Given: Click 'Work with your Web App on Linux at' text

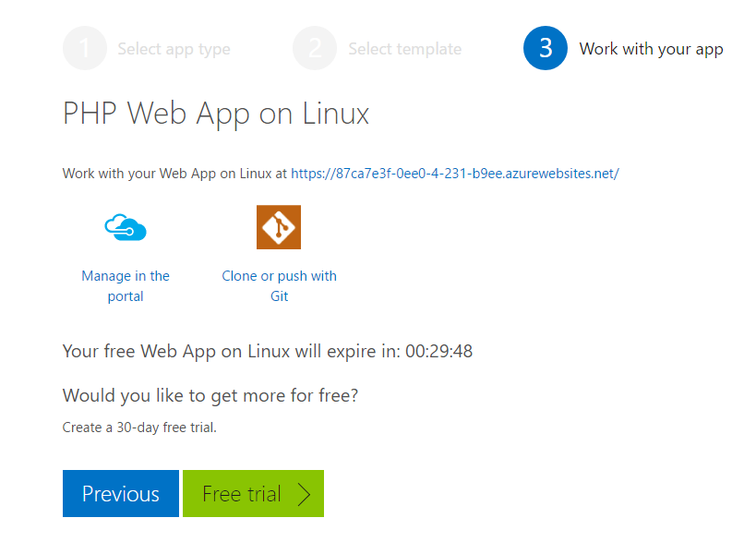Looking at the screenshot, I should click(174, 173).
